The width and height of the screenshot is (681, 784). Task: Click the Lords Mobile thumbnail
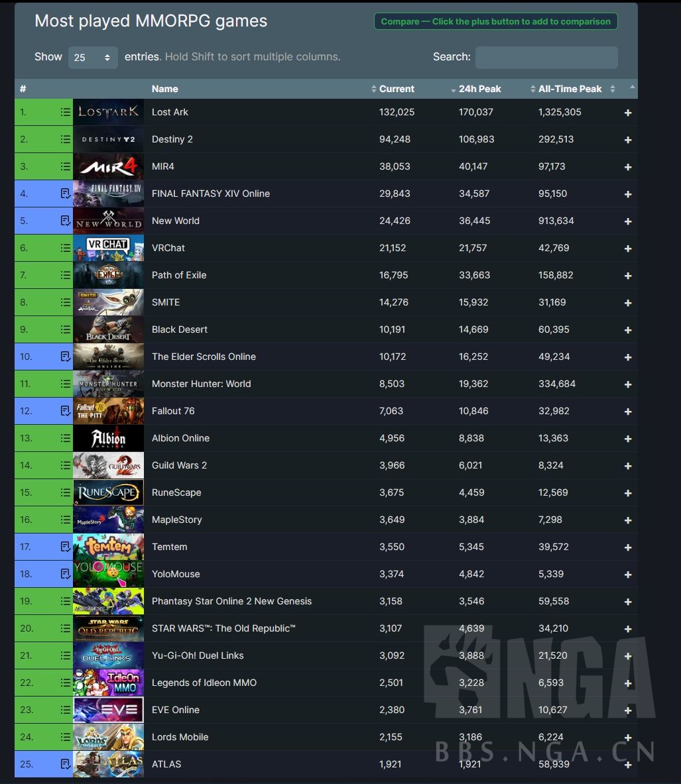point(108,737)
